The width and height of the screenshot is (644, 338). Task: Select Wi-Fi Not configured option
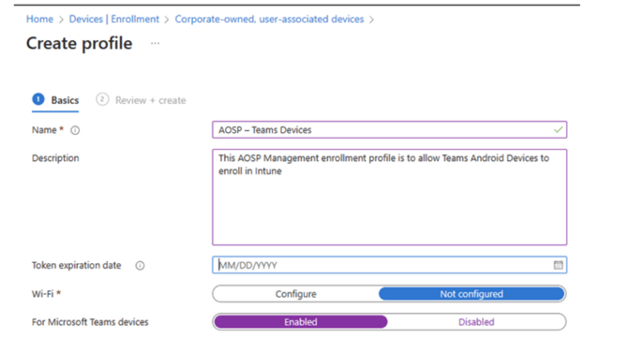tap(472, 294)
